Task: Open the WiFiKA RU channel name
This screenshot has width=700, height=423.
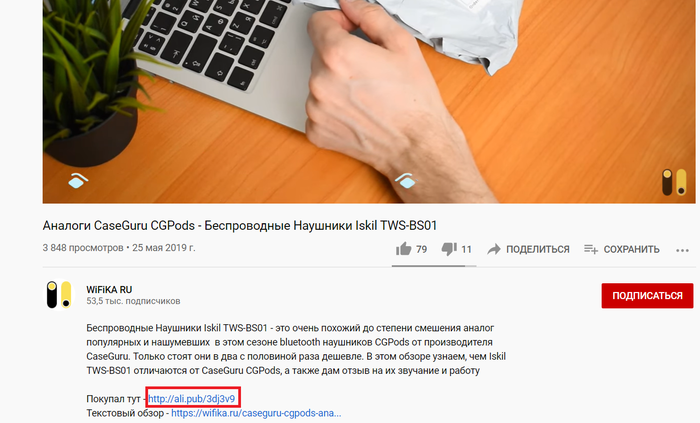Action: tap(109, 290)
